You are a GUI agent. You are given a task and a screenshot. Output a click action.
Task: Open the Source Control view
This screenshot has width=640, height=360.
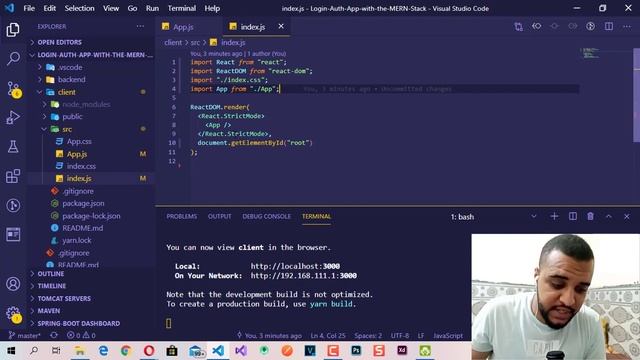point(13,89)
